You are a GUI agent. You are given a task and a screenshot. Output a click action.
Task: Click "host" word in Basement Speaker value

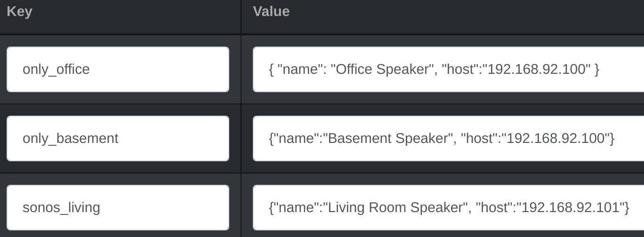click(x=477, y=138)
